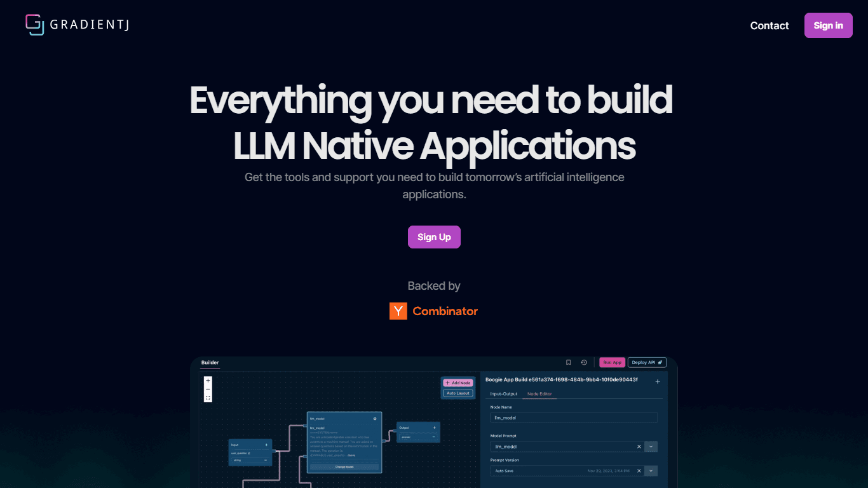Remove the answer field on Output node

point(434,437)
